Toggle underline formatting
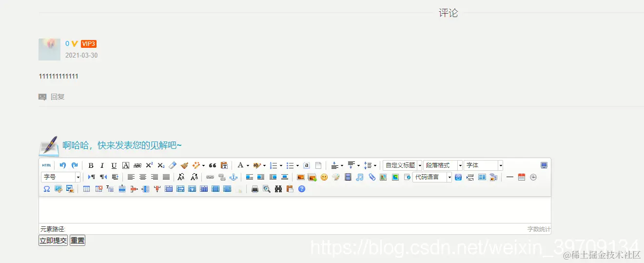This screenshot has width=644, height=263. (114, 165)
